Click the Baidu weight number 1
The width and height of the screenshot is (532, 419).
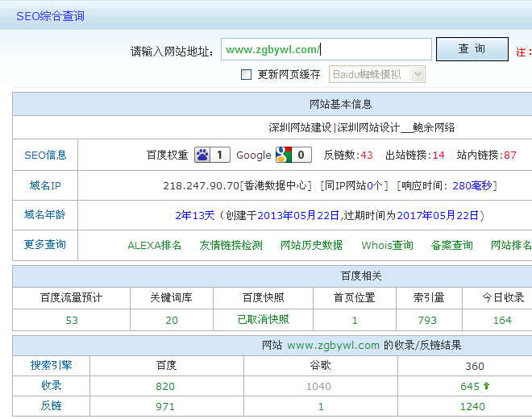tap(220, 155)
